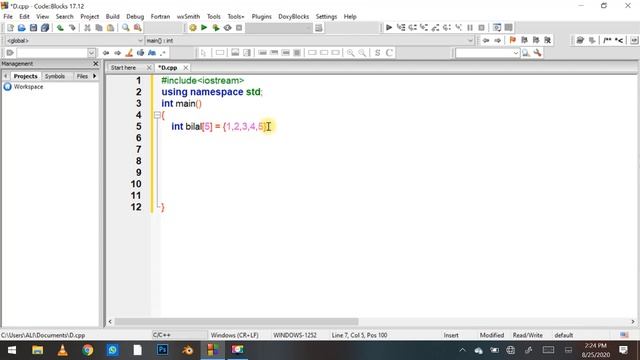
Task: Click the DoxyBlocks line comment *< icon
Action: (619, 40)
